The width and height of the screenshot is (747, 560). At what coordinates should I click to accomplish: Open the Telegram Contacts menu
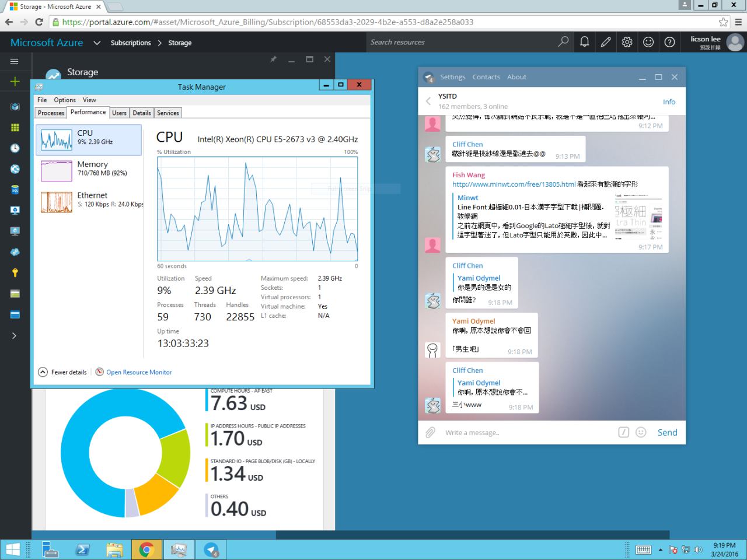point(486,77)
